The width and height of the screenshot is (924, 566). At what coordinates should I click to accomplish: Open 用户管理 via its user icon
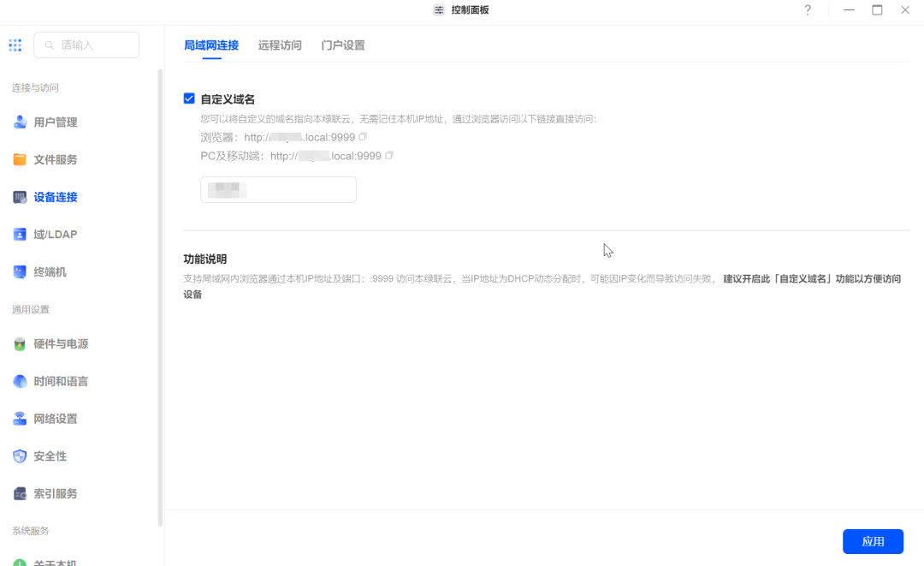20,122
